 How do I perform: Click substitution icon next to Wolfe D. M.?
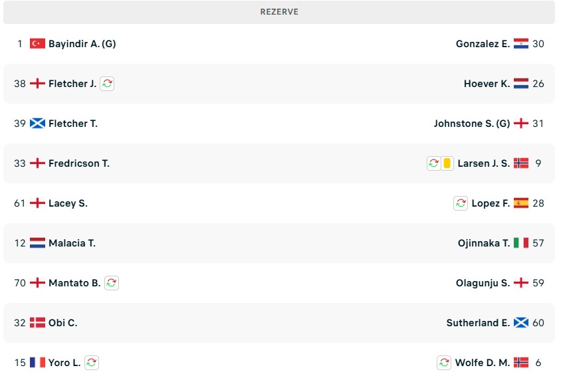tap(444, 363)
